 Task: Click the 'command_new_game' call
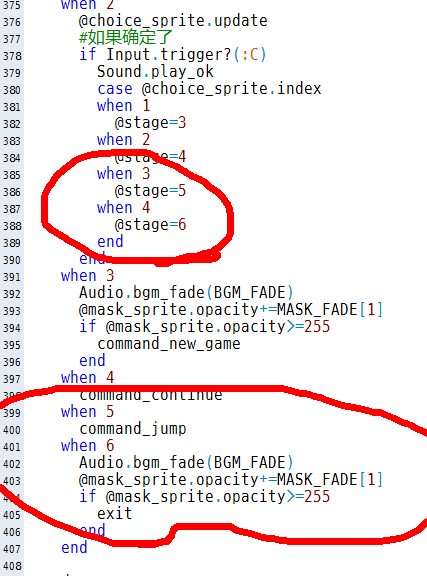point(169,344)
